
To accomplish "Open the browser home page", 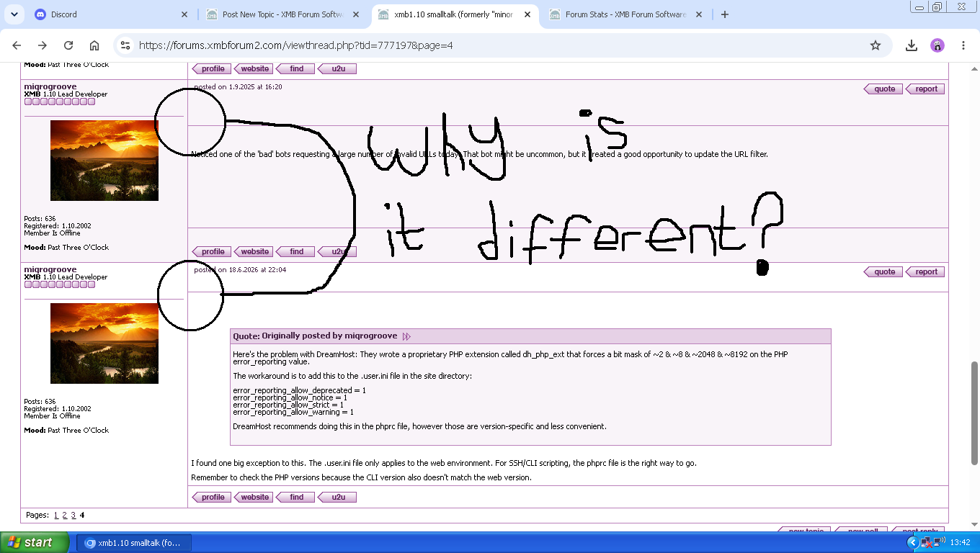I will (94, 45).
